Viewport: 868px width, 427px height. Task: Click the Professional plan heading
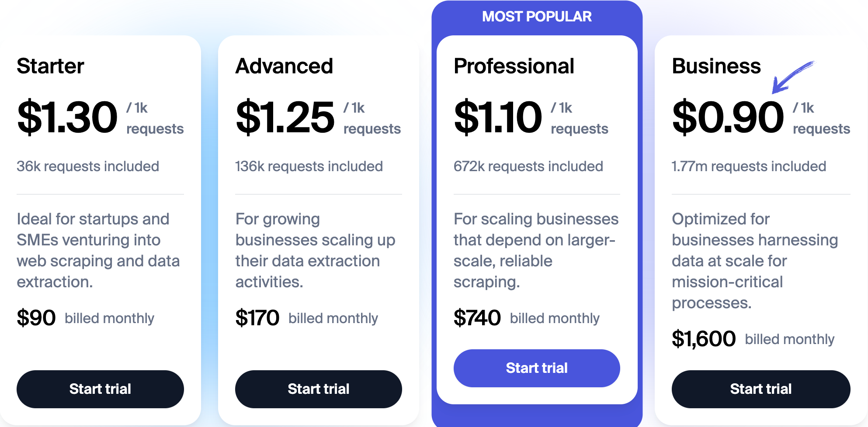click(x=514, y=66)
